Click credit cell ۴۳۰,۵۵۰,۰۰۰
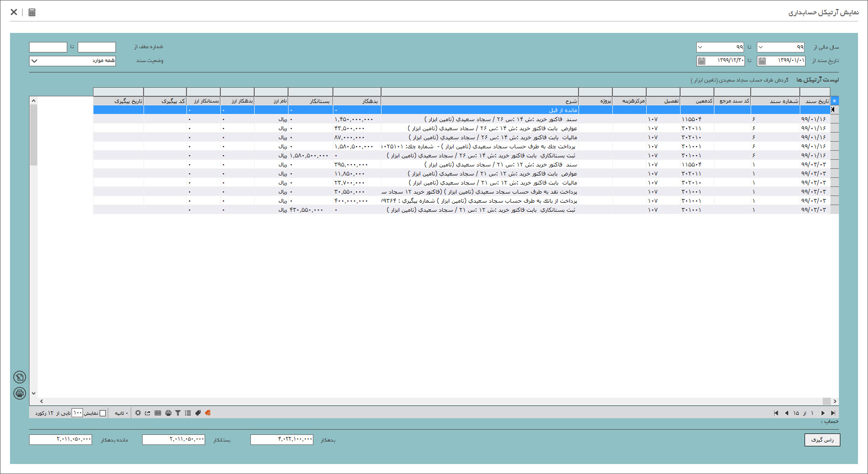Image resolution: width=868 pixels, height=474 pixels. coord(310,210)
